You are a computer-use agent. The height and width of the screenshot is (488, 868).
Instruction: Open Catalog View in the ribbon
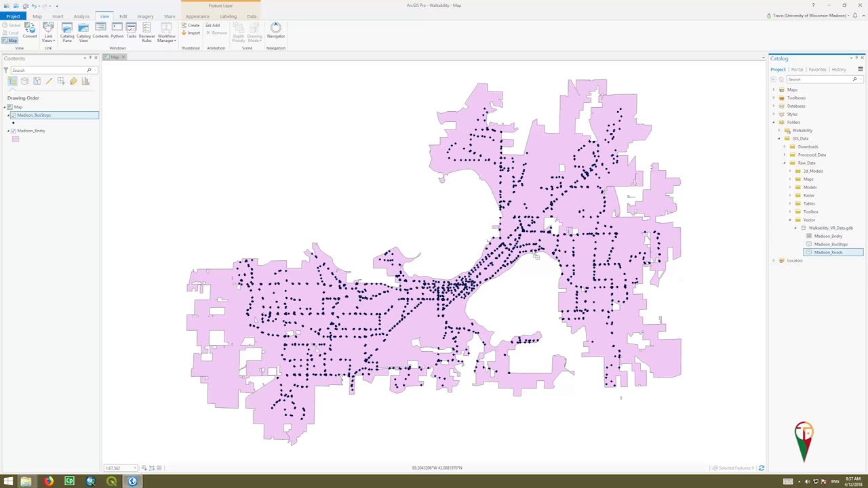pyautogui.click(x=83, y=32)
